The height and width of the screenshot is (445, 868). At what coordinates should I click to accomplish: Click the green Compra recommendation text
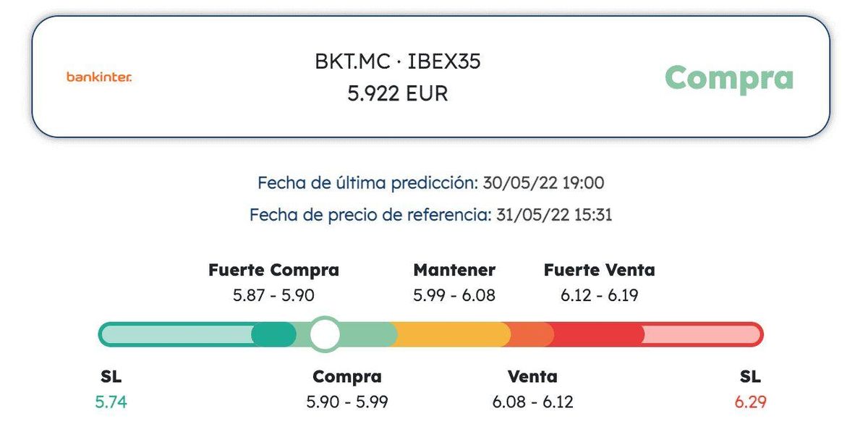click(x=728, y=77)
